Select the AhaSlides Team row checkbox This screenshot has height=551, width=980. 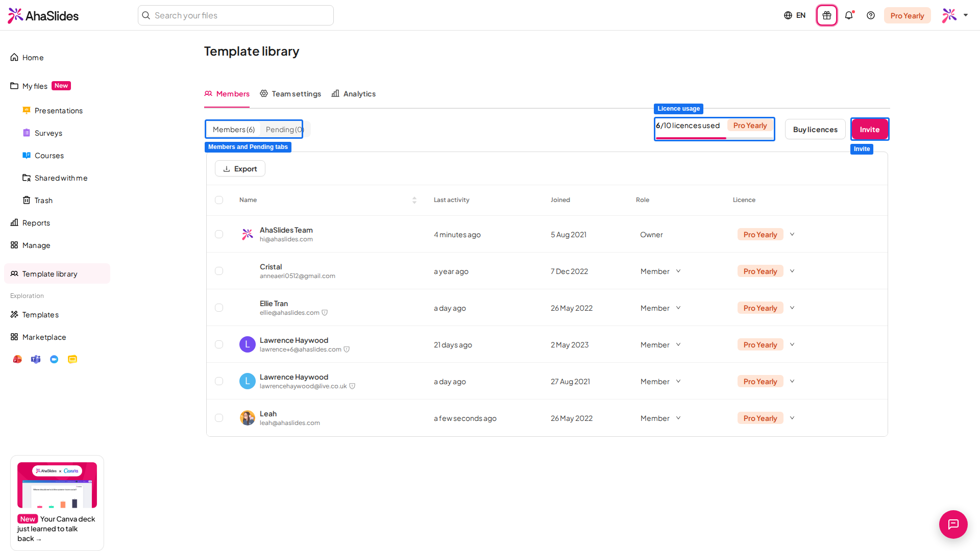coord(219,234)
